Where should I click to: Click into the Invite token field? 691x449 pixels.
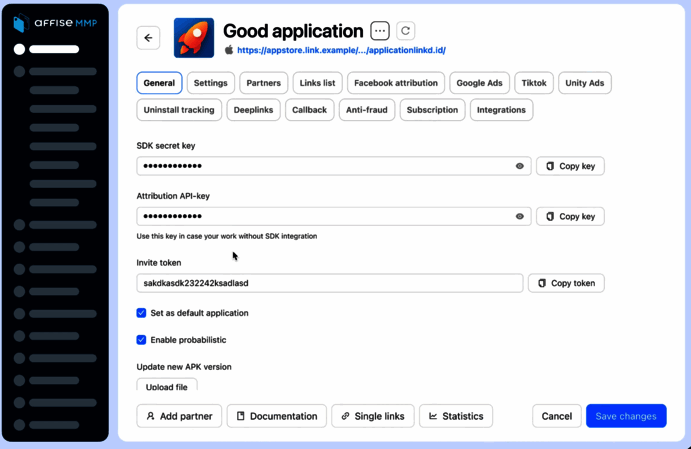click(330, 283)
